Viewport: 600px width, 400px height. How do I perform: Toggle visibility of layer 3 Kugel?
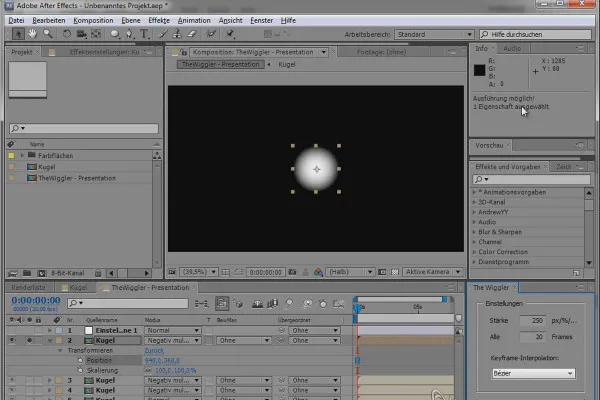tap(12, 380)
